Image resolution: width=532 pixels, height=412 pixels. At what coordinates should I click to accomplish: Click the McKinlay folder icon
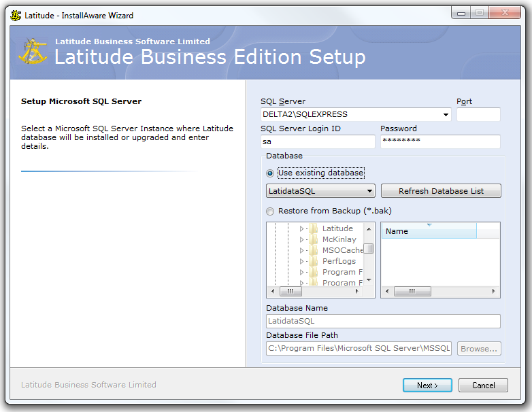pos(314,240)
